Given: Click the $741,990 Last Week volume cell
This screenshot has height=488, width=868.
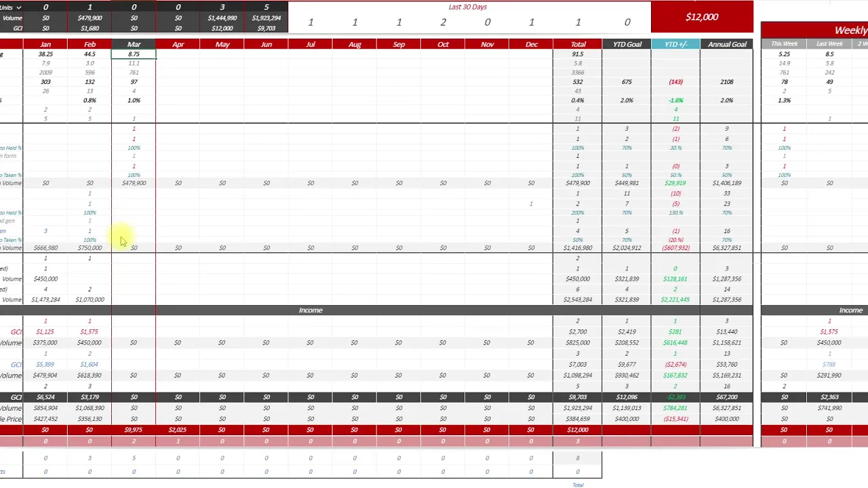Looking at the screenshot, I should (829, 408).
